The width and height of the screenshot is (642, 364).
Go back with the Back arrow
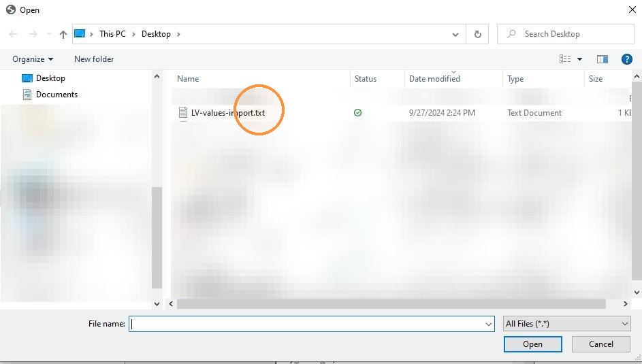tap(13, 34)
